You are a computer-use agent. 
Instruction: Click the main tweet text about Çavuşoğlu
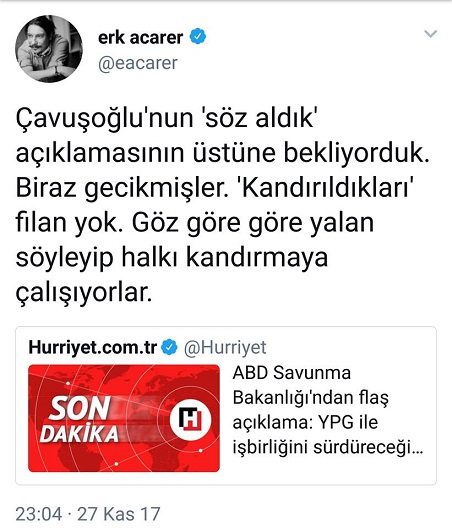(222, 205)
